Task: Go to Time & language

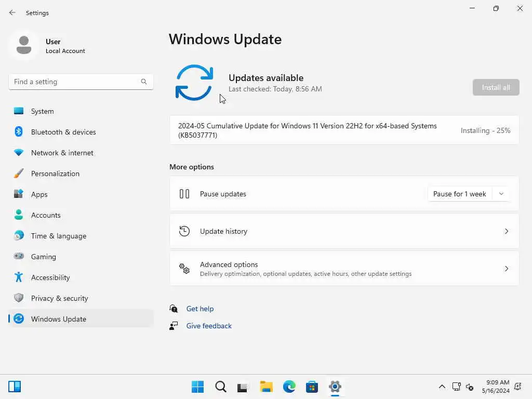Action: [81, 236]
